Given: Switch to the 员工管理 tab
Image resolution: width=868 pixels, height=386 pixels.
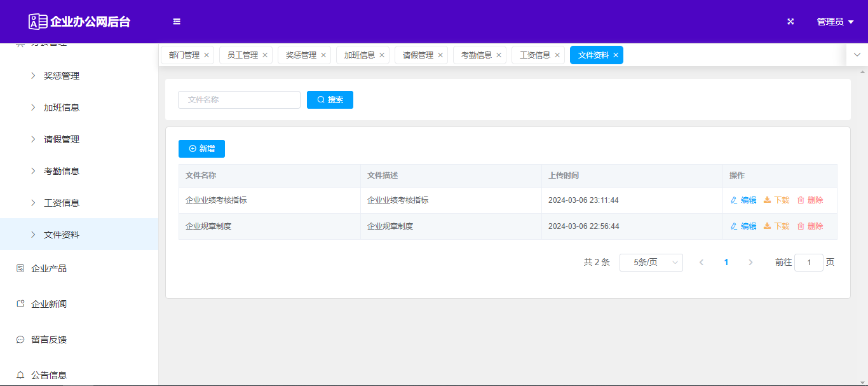Looking at the screenshot, I should click(242, 55).
